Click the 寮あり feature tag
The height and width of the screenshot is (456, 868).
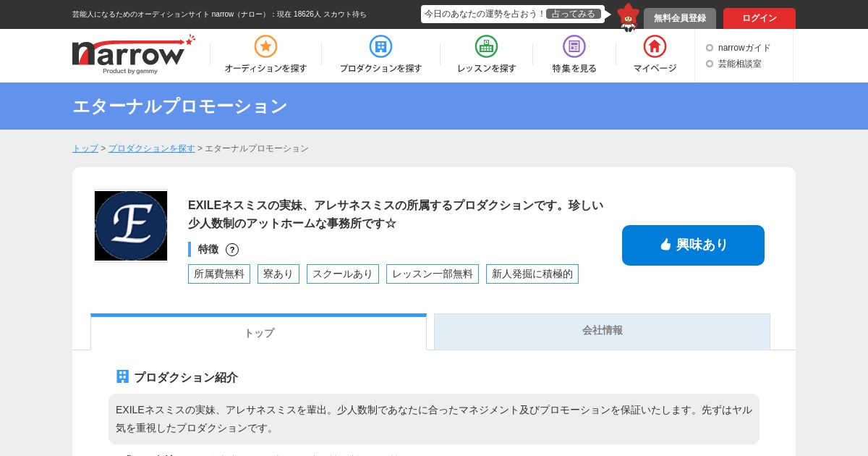[278, 274]
